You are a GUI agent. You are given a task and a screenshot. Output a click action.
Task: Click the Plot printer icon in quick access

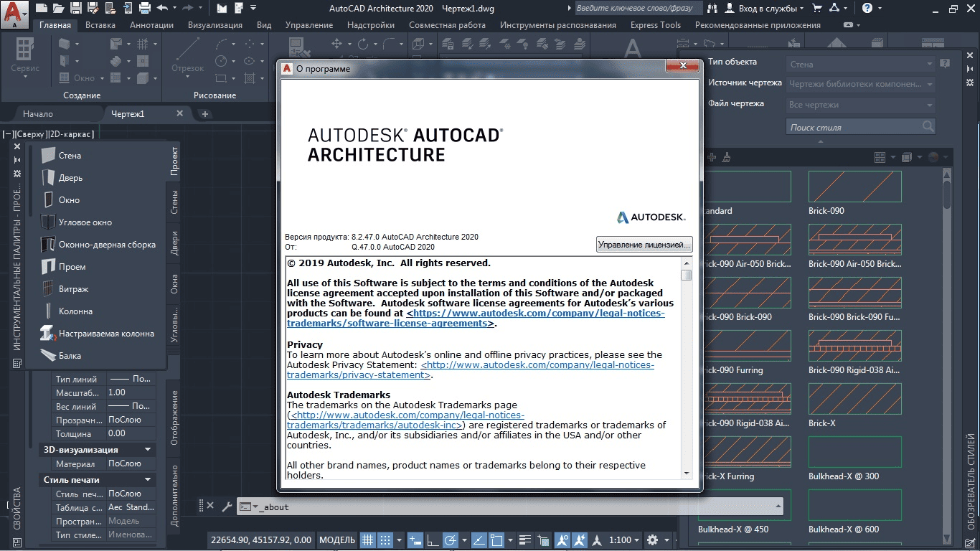coord(145,9)
